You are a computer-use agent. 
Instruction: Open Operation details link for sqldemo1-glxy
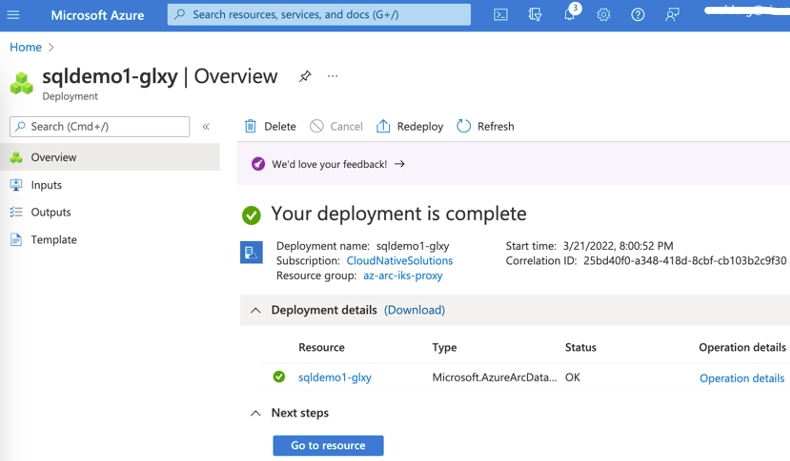point(742,378)
